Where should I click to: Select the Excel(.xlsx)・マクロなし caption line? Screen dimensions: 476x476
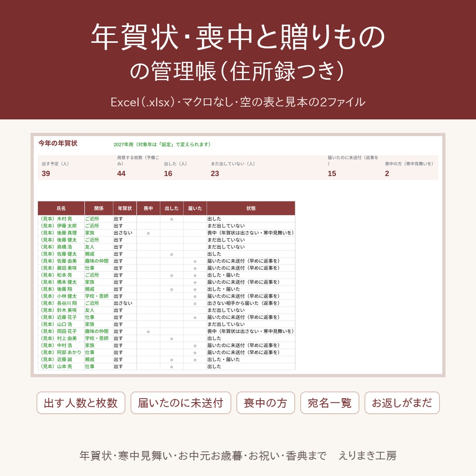238,102
